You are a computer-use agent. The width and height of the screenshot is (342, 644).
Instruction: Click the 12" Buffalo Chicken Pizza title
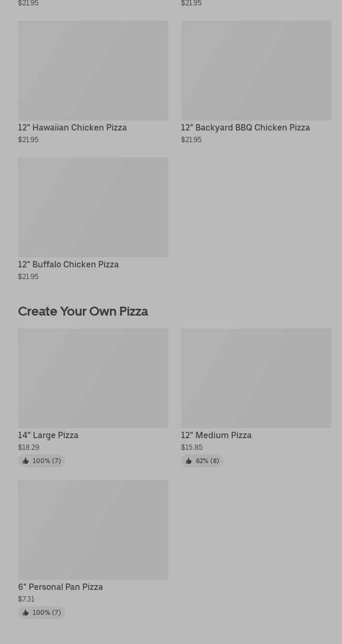[x=69, y=264]
